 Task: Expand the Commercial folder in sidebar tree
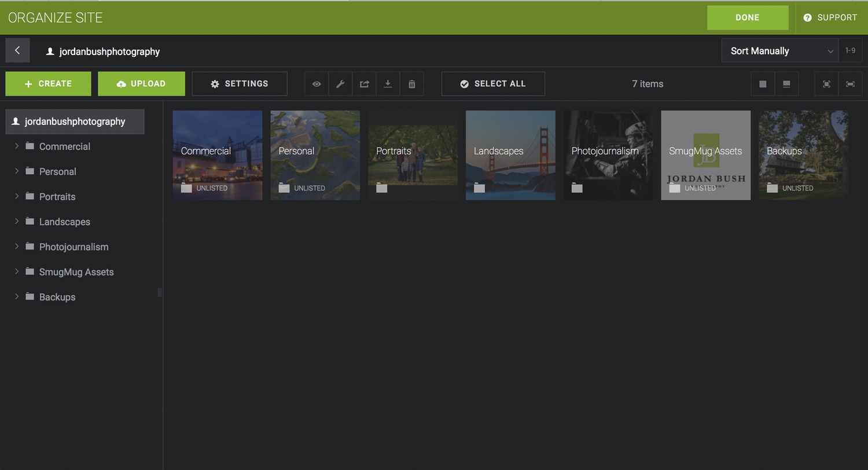point(17,146)
